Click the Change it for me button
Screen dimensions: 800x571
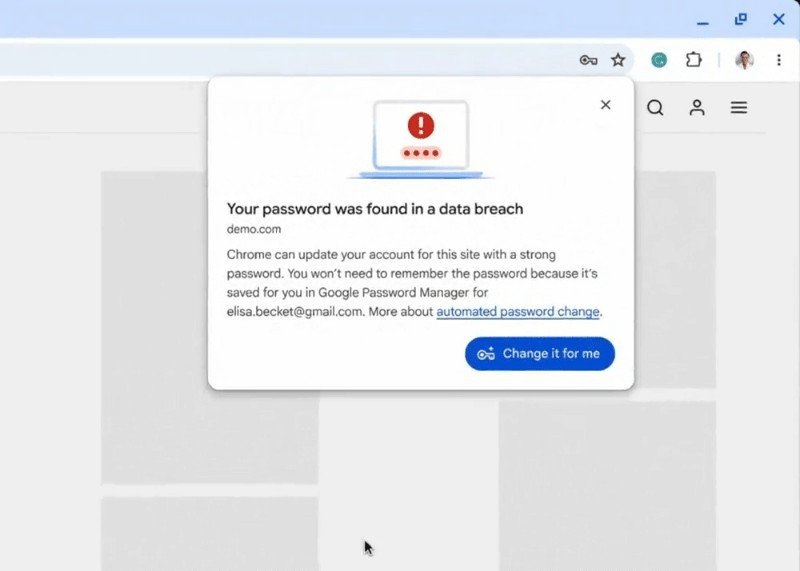[540, 354]
